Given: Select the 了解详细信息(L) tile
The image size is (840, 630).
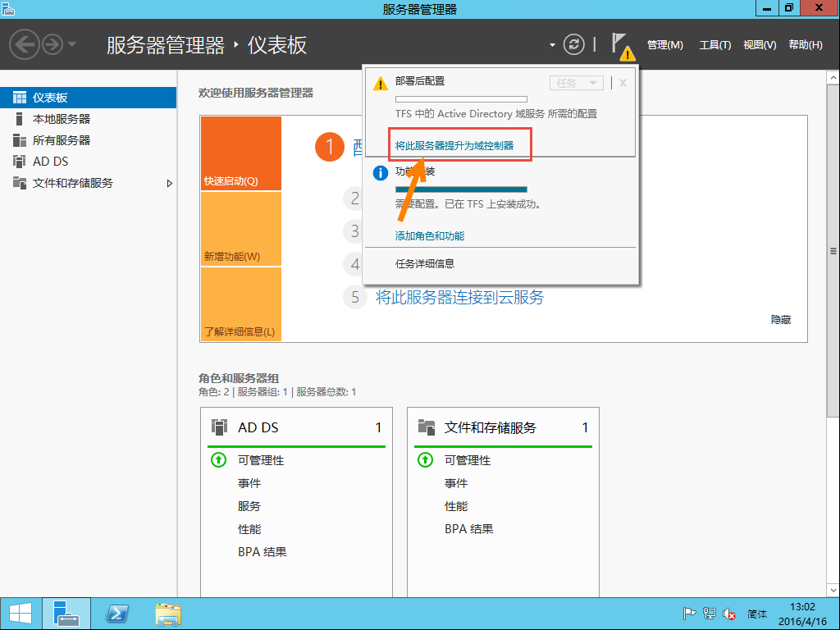Looking at the screenshot, I should [x=241, y=304].
